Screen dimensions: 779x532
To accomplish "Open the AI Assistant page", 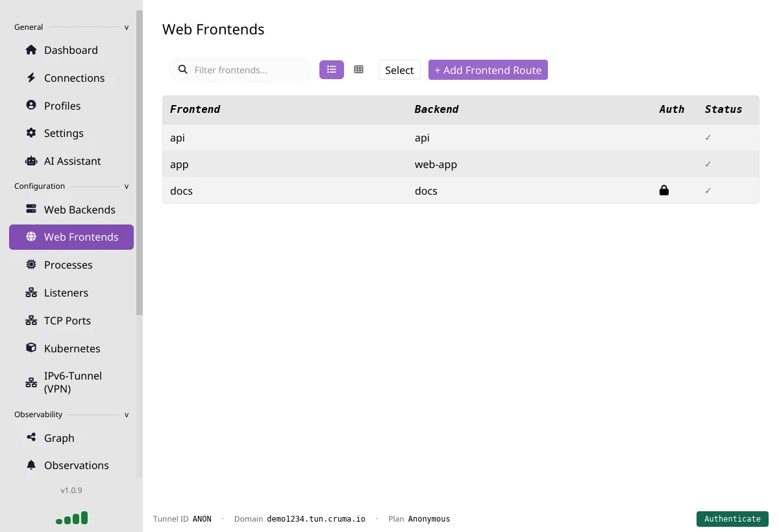I will pos(71,161).
